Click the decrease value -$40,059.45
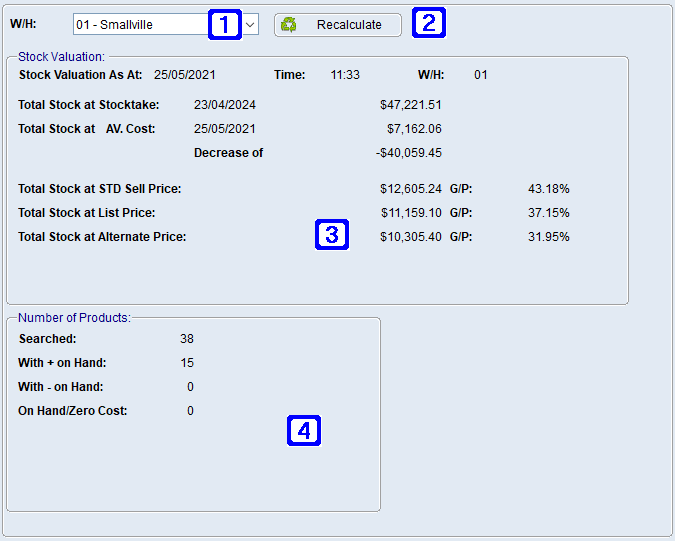The width and height of the screenshot is (675, 541). point(409,153)
